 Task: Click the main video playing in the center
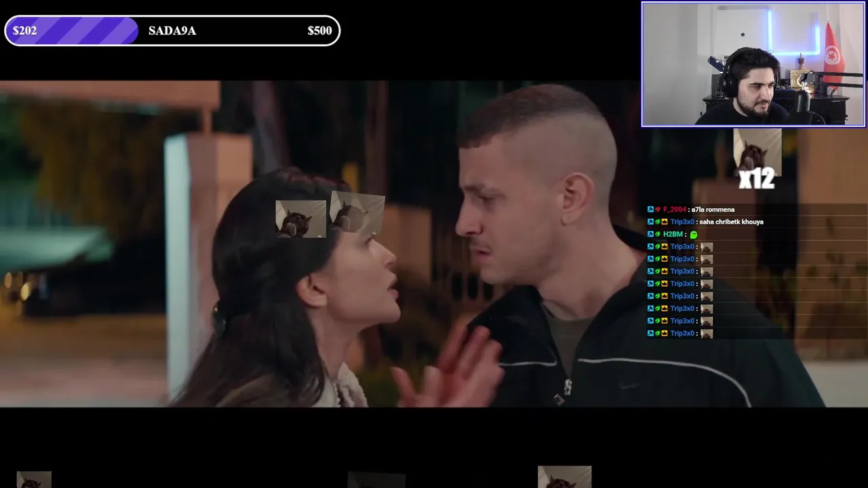434,244
